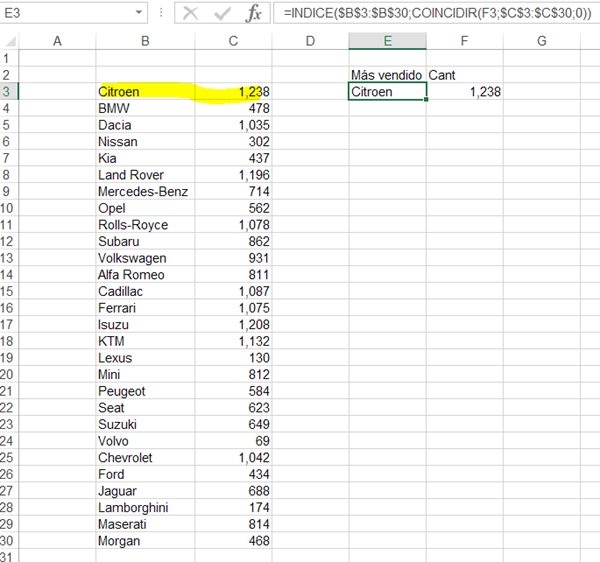Viewport: 600px width, 562px height.
Task: Click the Select All corner triangle
Action: pos(10,41)
